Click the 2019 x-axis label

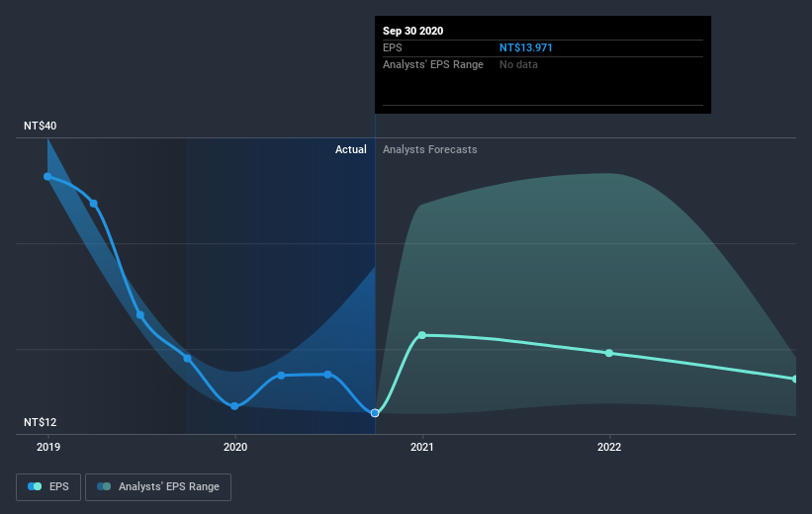[48, 447]
